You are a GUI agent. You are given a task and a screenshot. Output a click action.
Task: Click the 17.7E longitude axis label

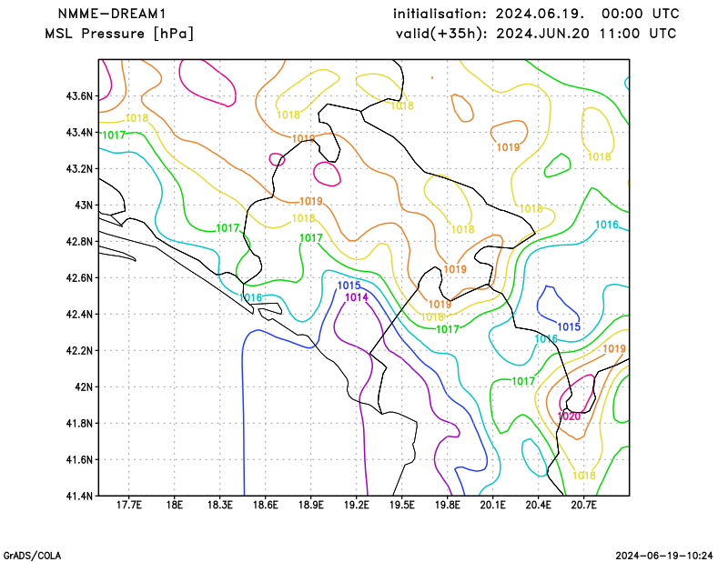(128, 505)
